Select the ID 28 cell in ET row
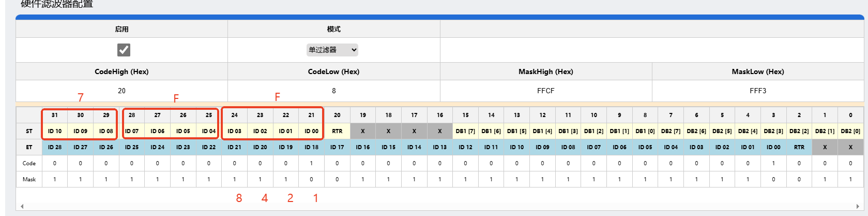The height and width of the screenshot is (216, 868). click(x=55, y=147)
